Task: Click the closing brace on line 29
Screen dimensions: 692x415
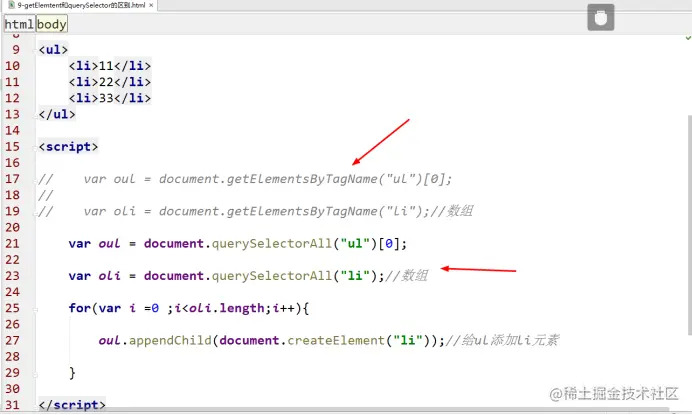Action: tap(72, 373)
